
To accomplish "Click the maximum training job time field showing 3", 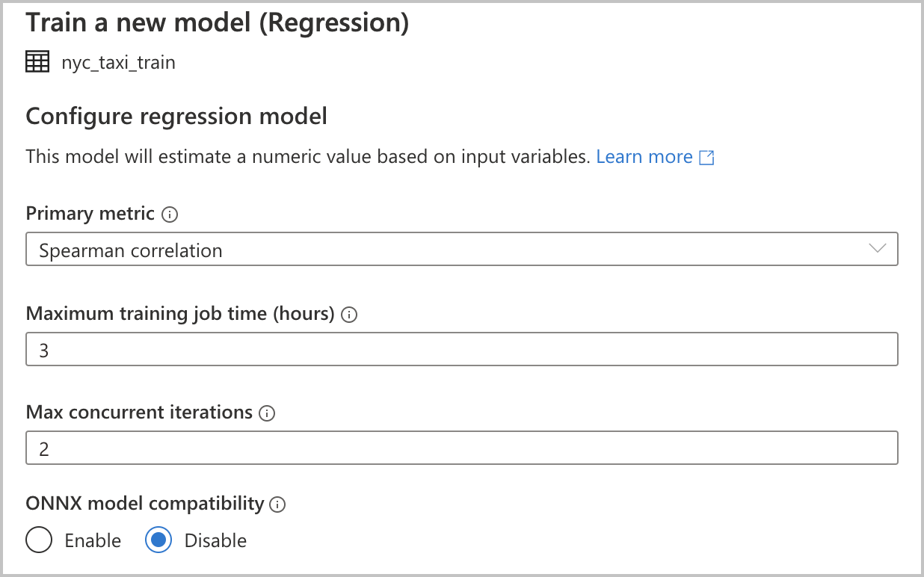I will click(462, 349).
